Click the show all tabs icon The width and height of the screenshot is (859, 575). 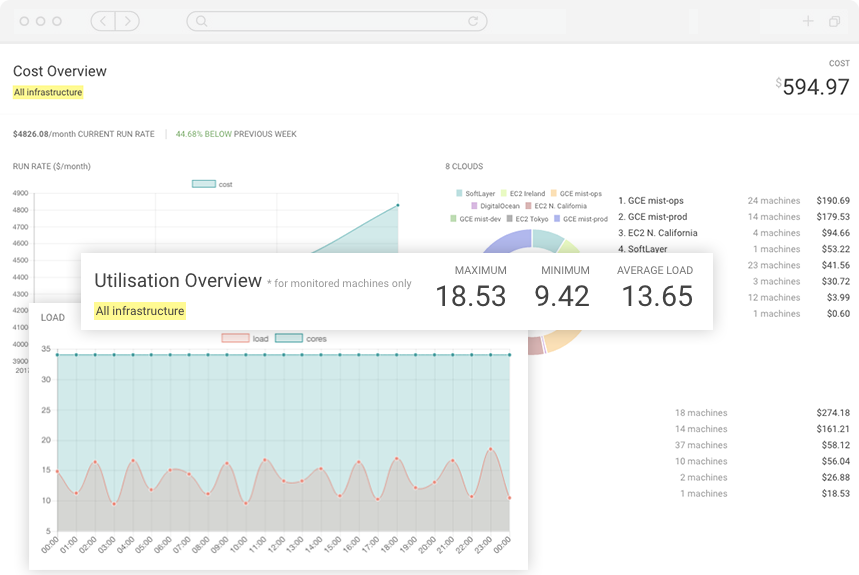pyautogui.click(x=834, y=21)
